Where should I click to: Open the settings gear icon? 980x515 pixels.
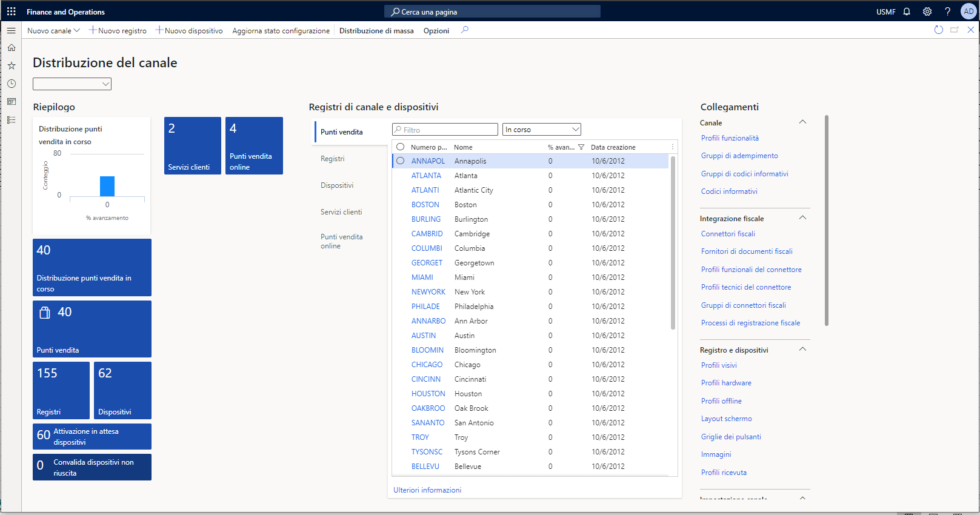pyautogui.click(x=927, y=12)
